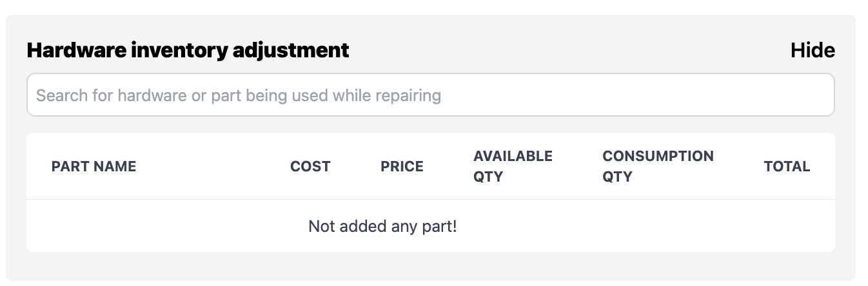Select the TOTAL column header
This screenshot has height=286, width=868.
tap(787, 166)
